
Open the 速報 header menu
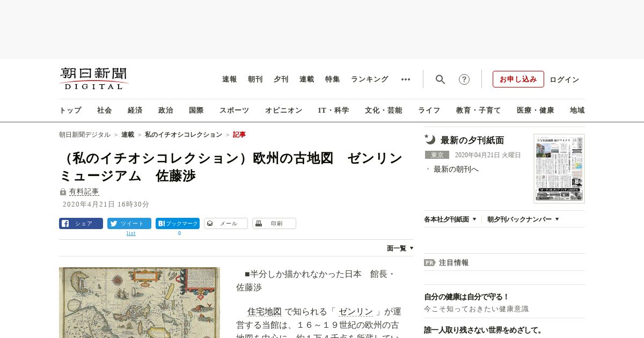click(230, 79)
